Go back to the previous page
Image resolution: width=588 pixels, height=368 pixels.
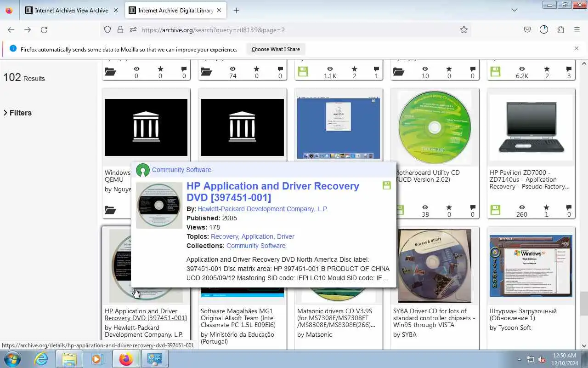pos(11,29)
